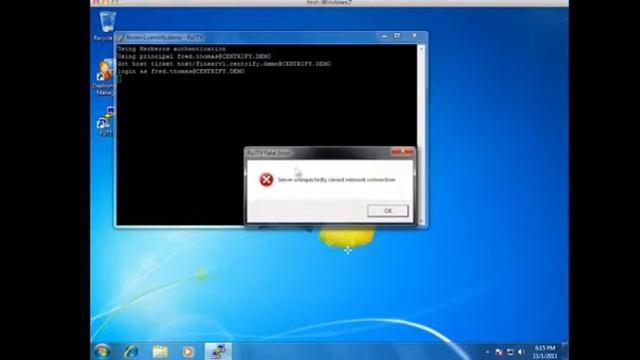The width and height of the screenshot is (640, 360).
Task: Click the 'login as fred.thomas@CENTRIFY.DEMO' line
Action: pos(181,71)
